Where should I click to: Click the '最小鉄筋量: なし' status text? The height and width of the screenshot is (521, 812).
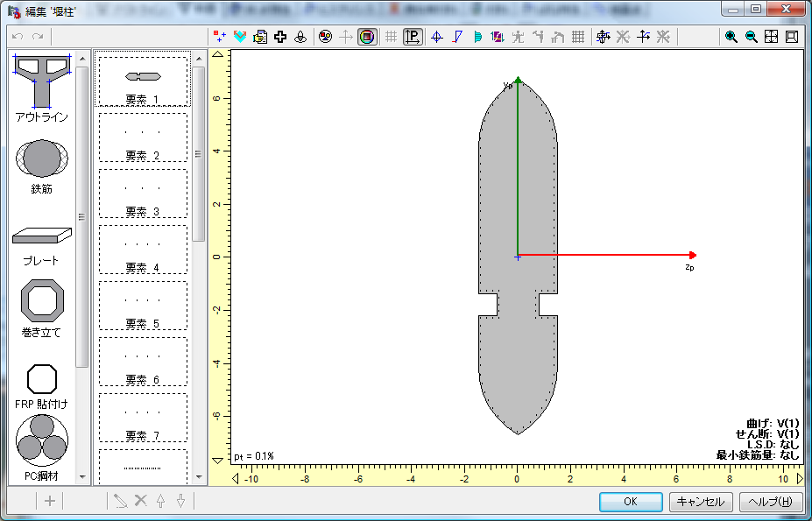[x=758, y=455]
